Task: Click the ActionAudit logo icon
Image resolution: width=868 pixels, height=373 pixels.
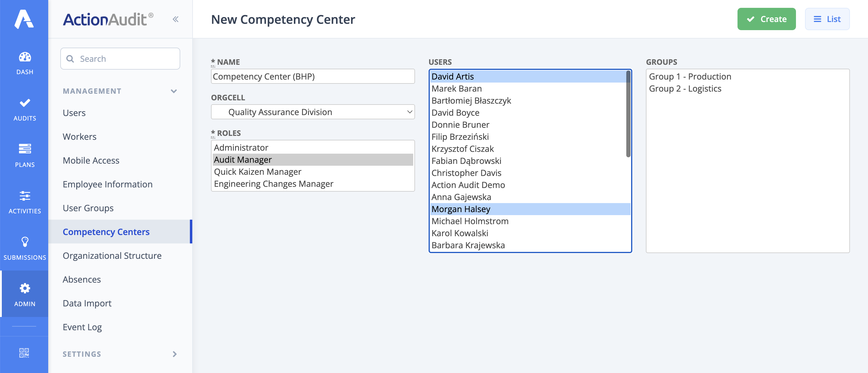Action: (24, 19)
